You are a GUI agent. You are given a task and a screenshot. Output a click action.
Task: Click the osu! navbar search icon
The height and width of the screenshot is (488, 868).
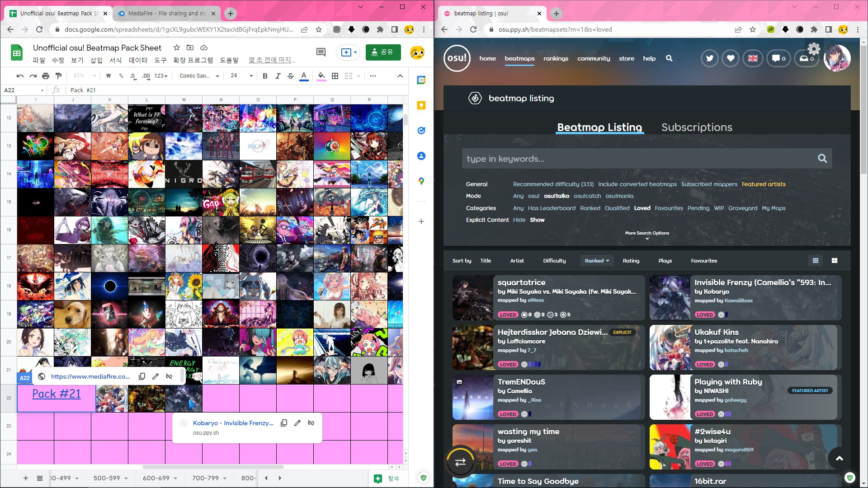(x=669, y=58)
